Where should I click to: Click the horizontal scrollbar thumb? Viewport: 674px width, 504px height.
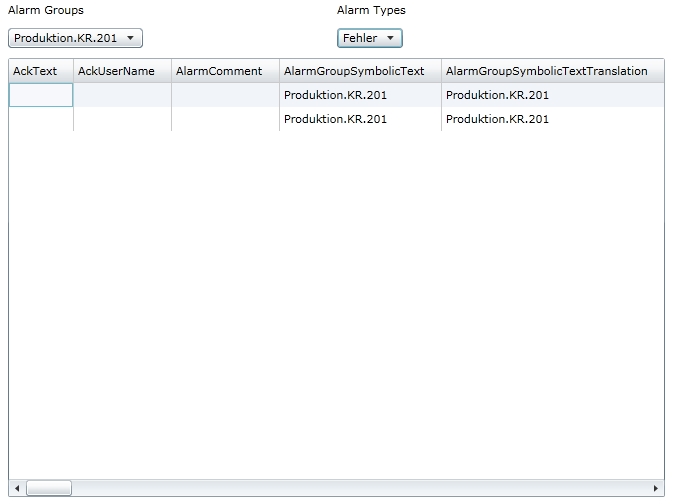pyautogui.click(x=48, y=488)
